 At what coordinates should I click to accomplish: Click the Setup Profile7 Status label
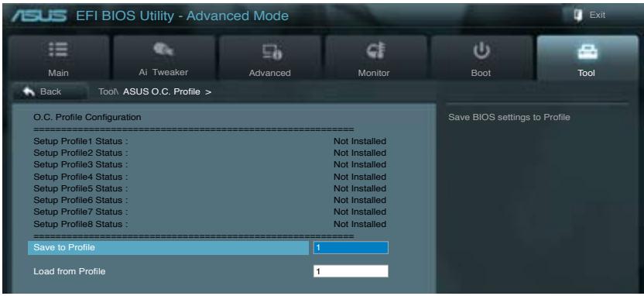(81, 212)
